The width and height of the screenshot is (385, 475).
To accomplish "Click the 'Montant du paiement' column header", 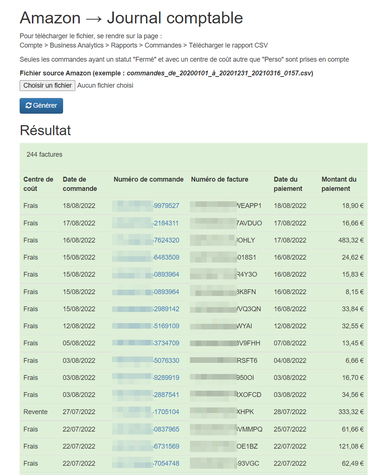I will click(339, 184).
